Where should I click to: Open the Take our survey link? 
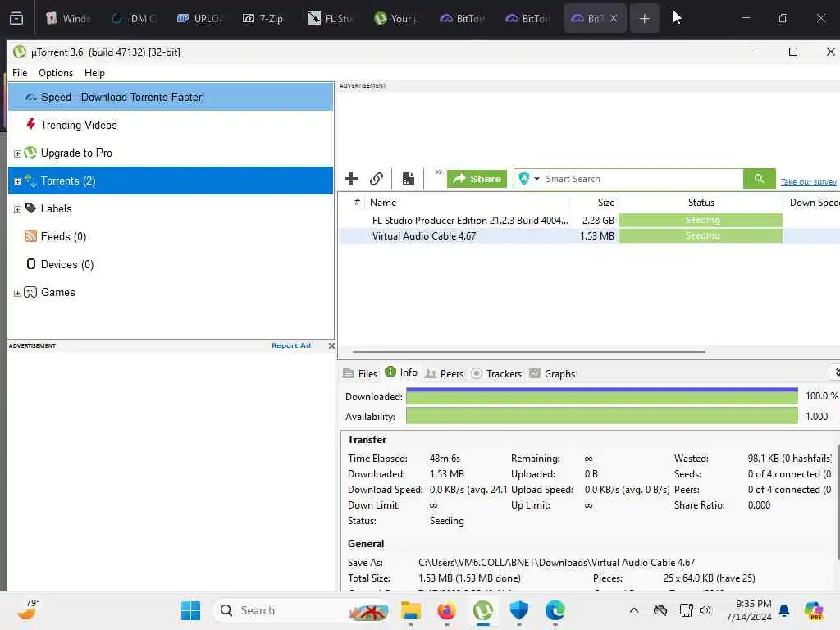[808, 181]
